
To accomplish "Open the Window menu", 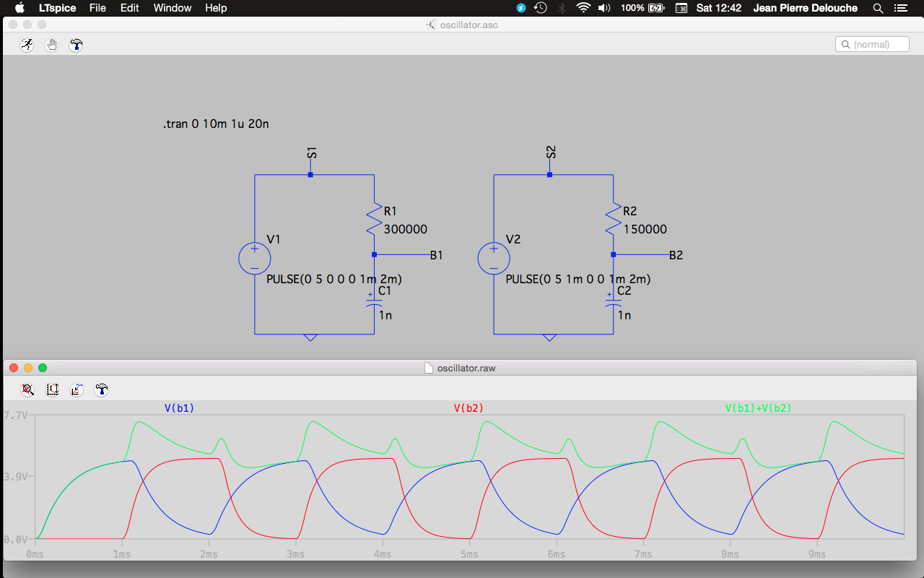I will (x=173, y=8).
